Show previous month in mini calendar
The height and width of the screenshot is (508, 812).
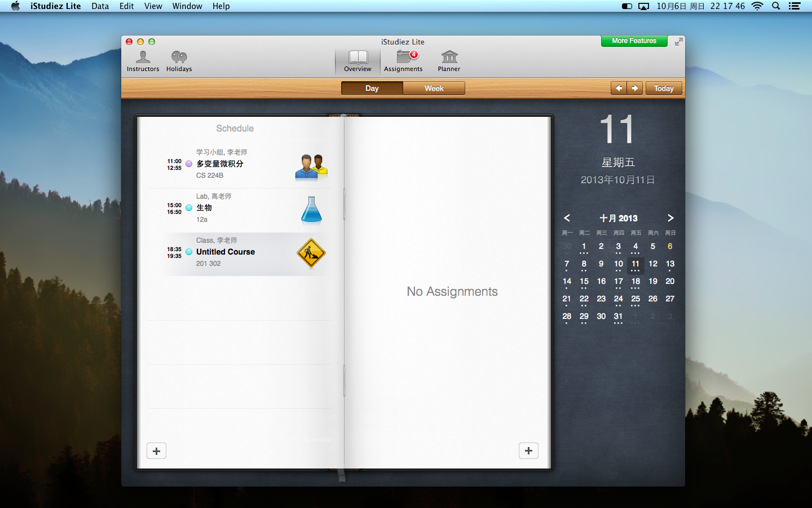[x=567, y=218]
